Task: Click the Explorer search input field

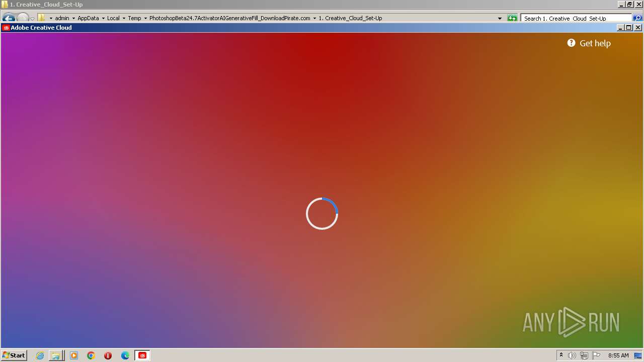Action: pos(576,18)
